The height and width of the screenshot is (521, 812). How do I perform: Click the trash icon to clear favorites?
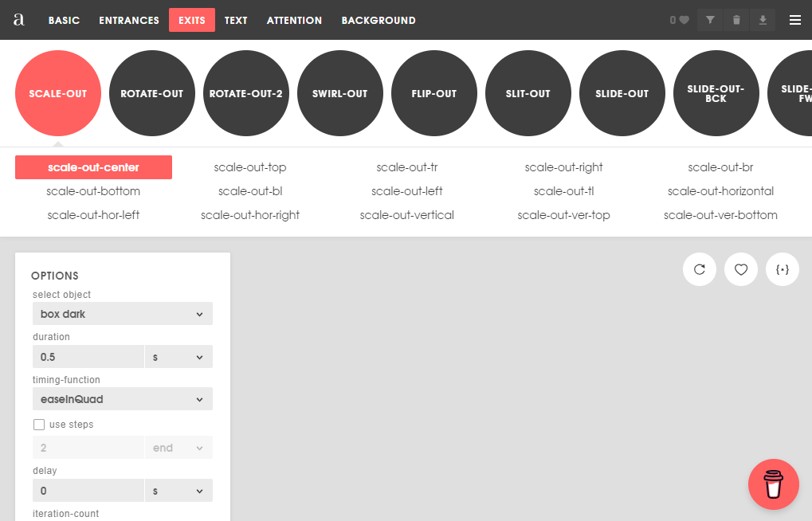[736, 20]
